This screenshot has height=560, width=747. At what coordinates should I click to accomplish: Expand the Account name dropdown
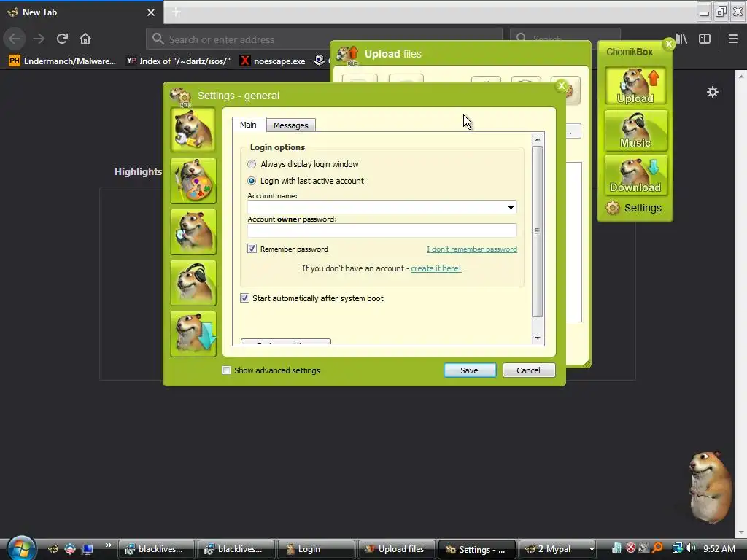point(511,207)
